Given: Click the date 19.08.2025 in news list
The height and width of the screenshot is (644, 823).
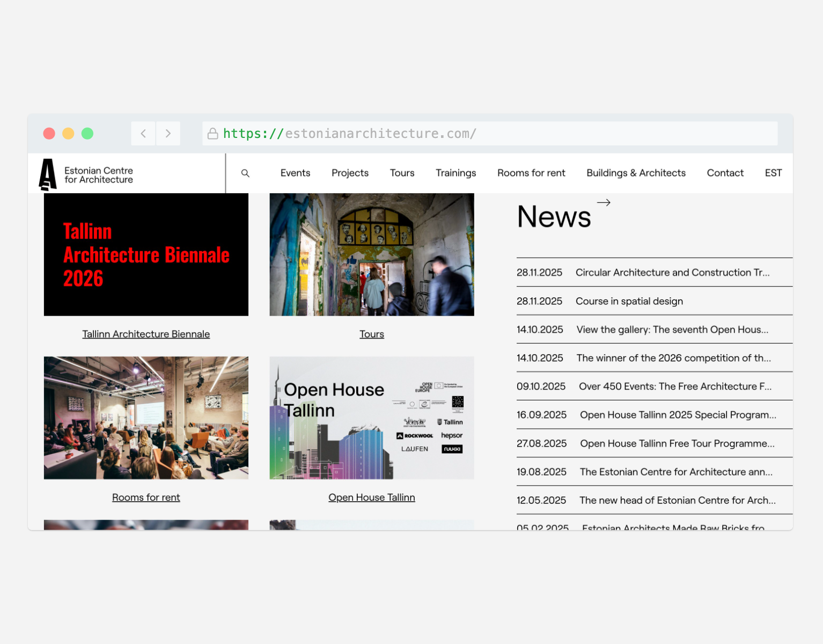Looking at the screenshot, I should [x=541, y=472].
